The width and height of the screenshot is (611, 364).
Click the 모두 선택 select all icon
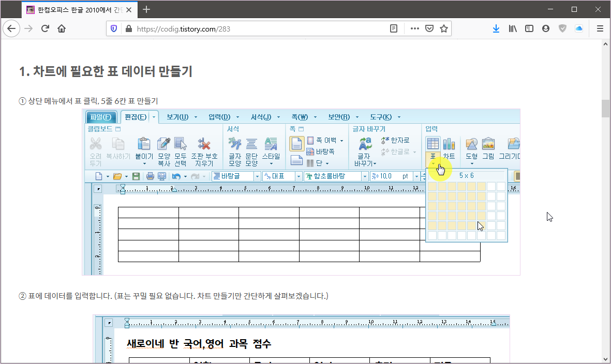click(180, 144)
